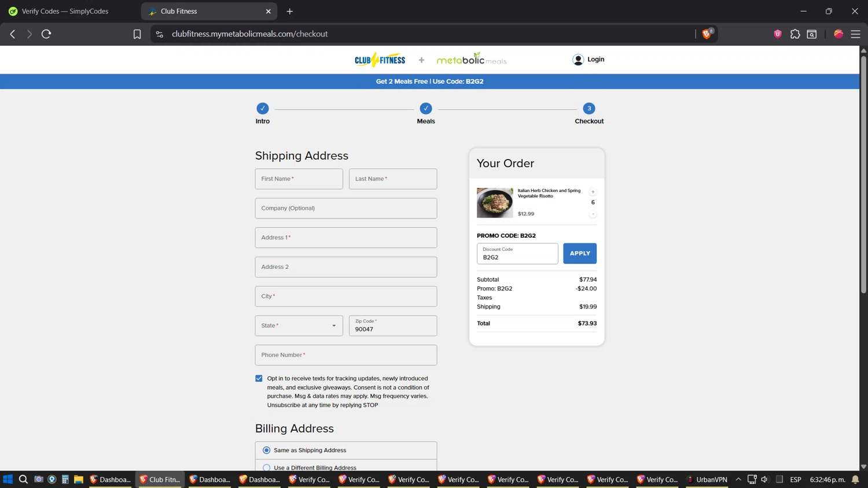Switch to the first Dashboard taskbar window

(x=110, y=479)
